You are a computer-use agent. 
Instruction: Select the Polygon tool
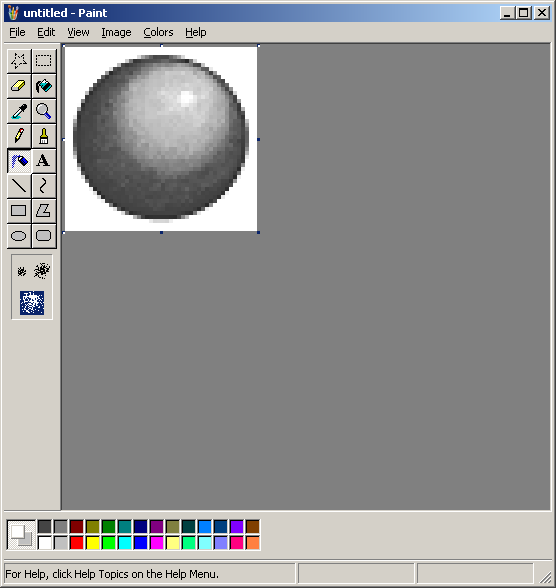click(x=44, y=211)
